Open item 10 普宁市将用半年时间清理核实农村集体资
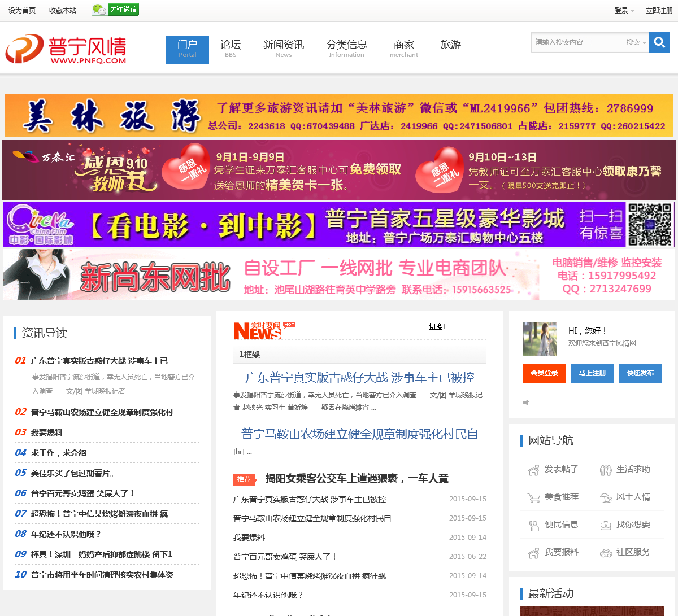The height and width of the screenshot is (616, 678). tap(102, 575)
